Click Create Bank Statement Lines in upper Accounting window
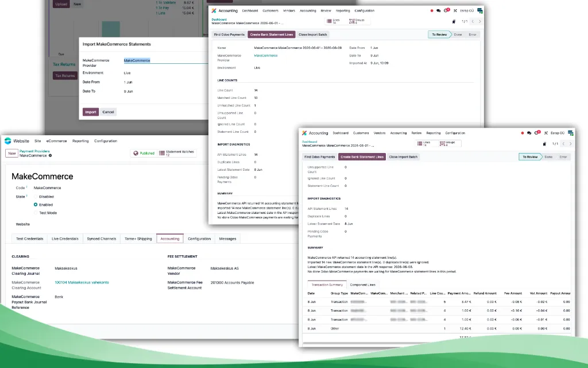Viewport: 588px width, 368px height. point(272,34)
